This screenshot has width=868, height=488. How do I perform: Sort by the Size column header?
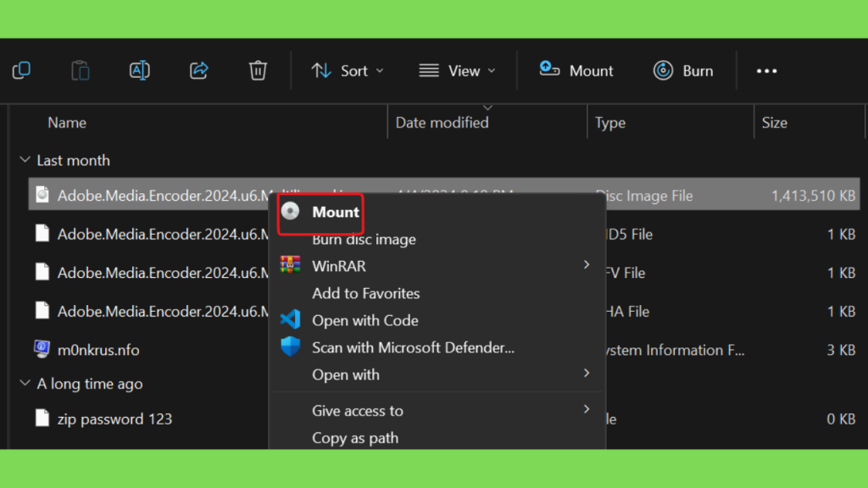click(775, 122)
